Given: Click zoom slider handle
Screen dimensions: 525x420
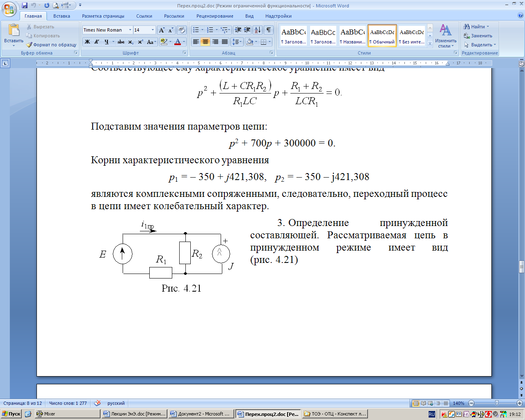Looking at the screenshot, I should point(497,403).
